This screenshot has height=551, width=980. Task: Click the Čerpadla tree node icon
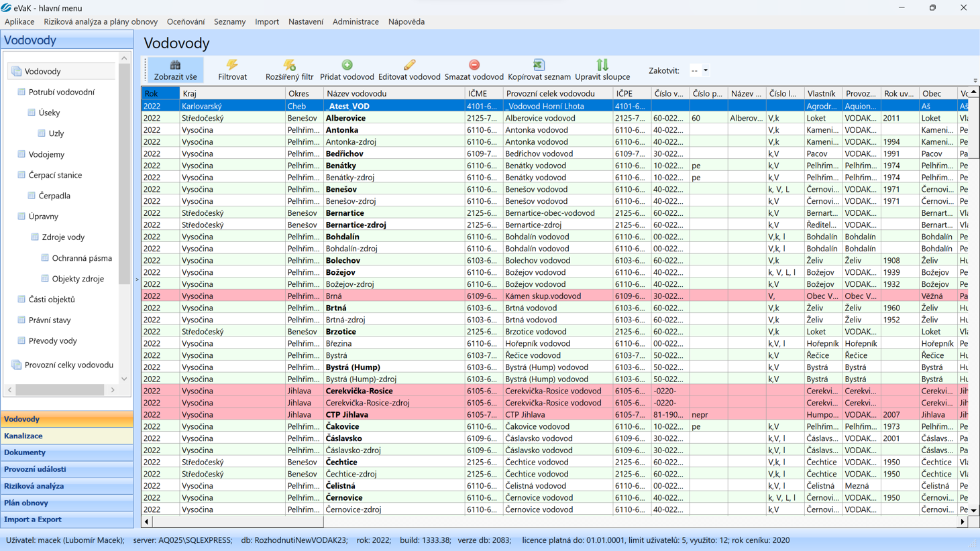32,196
